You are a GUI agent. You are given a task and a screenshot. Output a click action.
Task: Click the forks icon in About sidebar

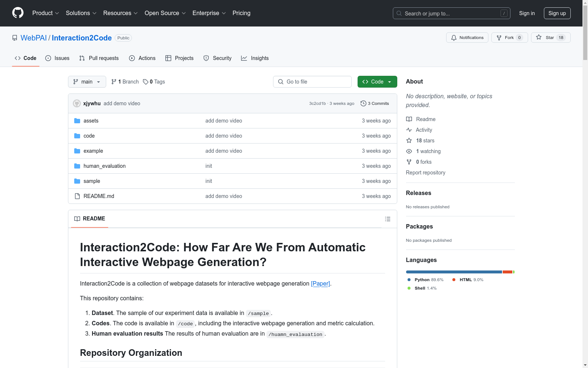point(409,162)
